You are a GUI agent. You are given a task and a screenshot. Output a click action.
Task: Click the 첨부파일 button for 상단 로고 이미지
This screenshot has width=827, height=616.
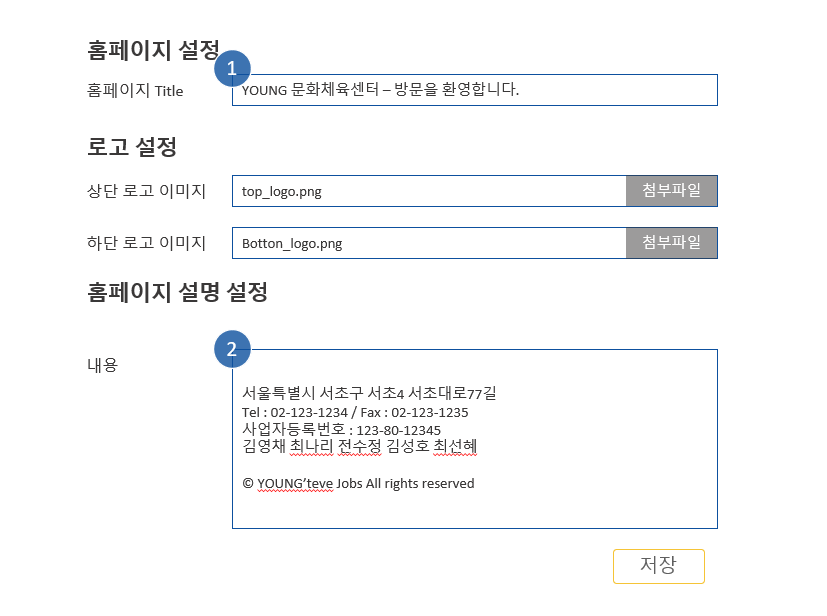click(x=672, y=190)
